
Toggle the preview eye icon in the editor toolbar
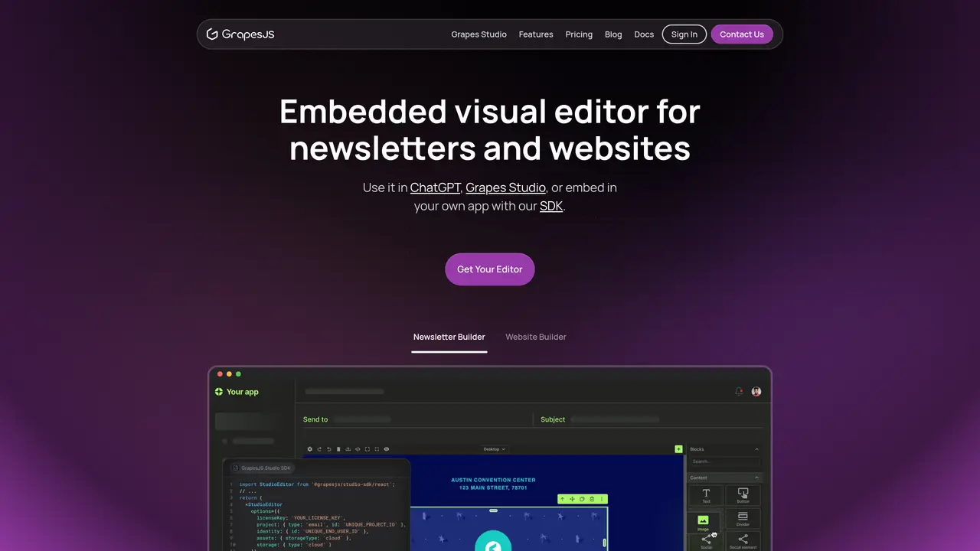tap(387, 449)
